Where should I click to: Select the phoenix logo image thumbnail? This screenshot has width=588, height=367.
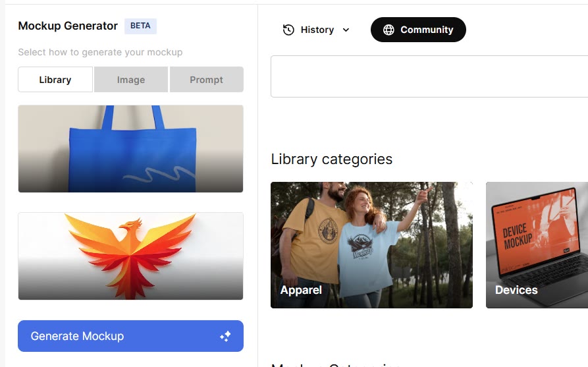pos(130,256)
